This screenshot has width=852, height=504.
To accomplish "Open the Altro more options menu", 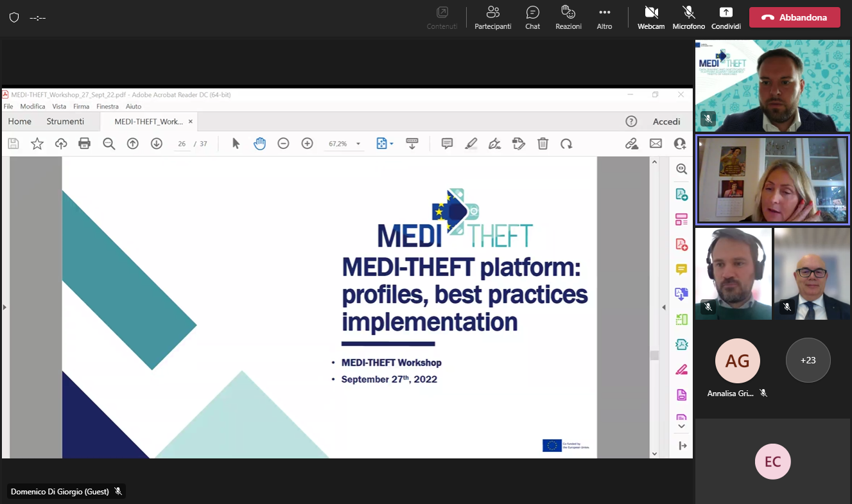I will click(604, 18).
